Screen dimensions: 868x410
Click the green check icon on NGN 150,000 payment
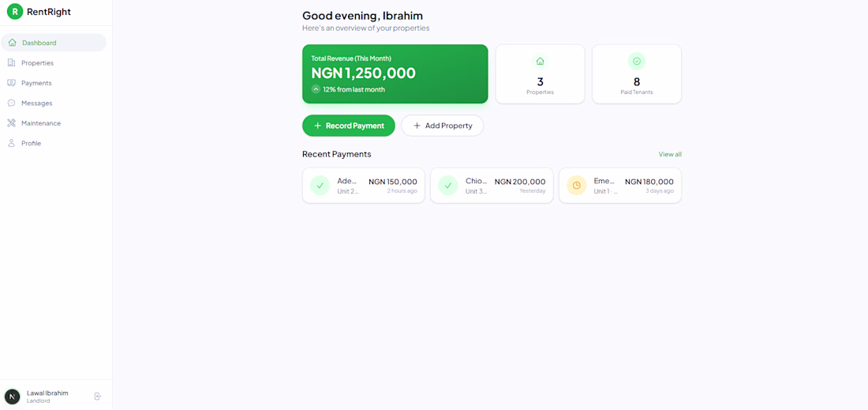[320, 186]
